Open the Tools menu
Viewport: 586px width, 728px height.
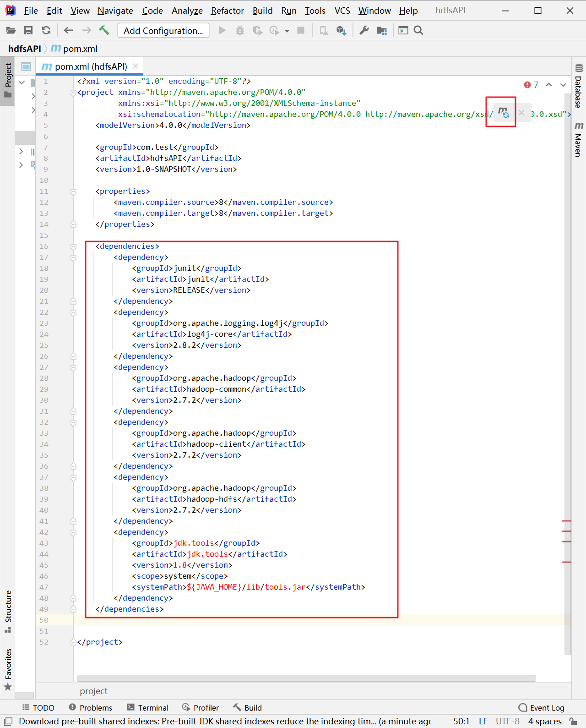coord(315,11)
